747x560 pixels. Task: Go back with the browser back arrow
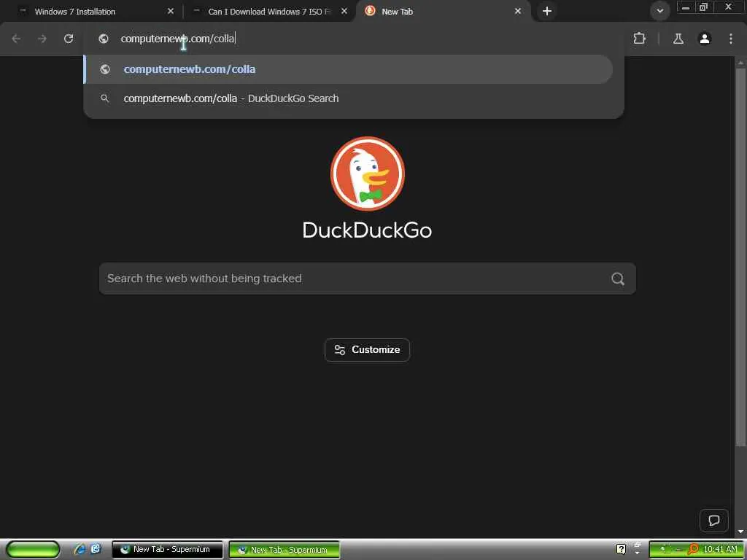(16, 39)
